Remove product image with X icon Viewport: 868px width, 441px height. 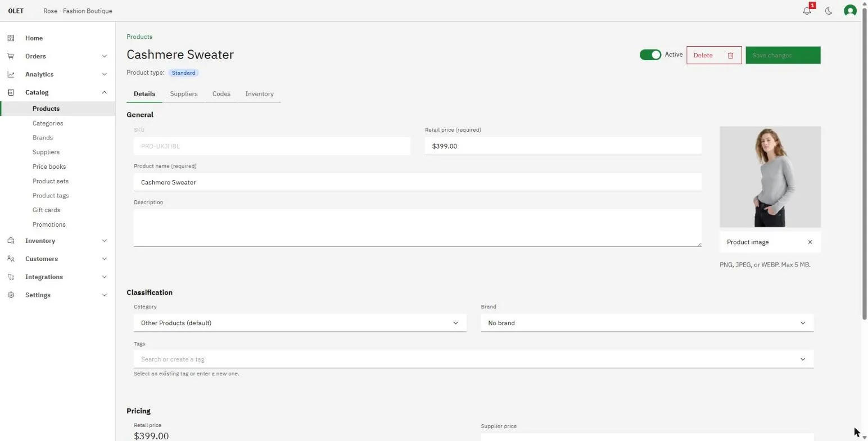pyautogui.click(x=810, y=242)
